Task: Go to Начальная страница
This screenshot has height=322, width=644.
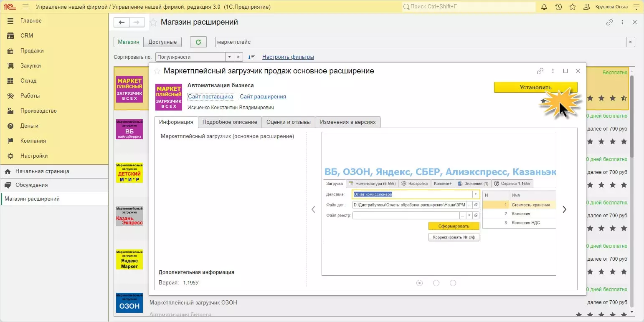Action: 54,171
